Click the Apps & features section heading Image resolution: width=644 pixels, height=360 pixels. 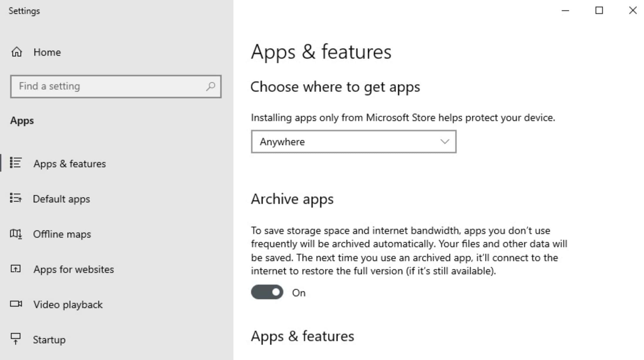coord(302,336)
